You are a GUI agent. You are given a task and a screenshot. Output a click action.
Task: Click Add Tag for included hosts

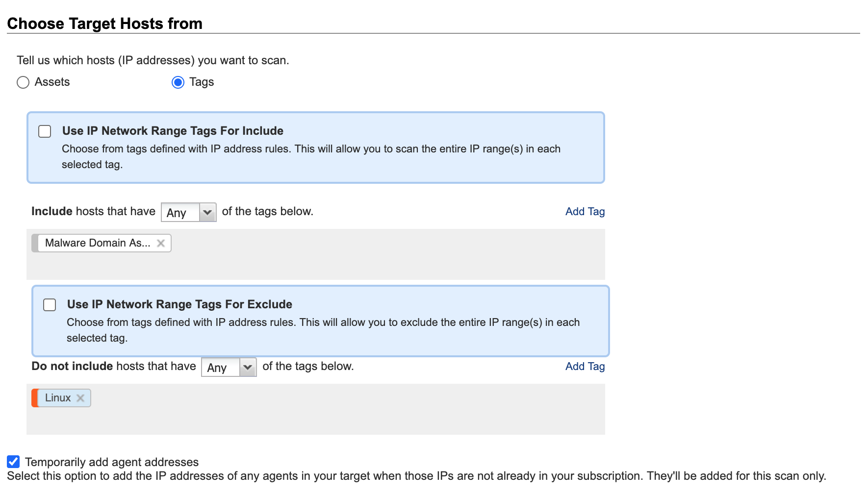coord(585,212)
